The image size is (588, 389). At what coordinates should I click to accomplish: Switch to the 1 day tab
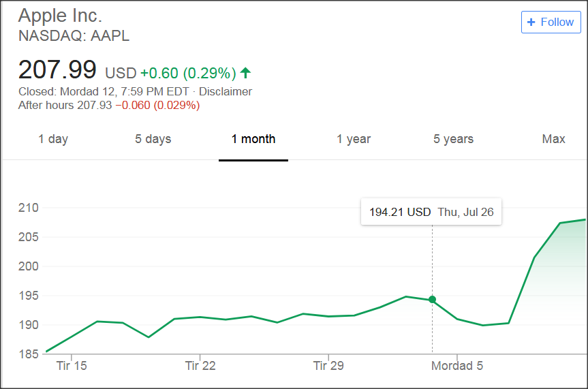pos(53,139)
